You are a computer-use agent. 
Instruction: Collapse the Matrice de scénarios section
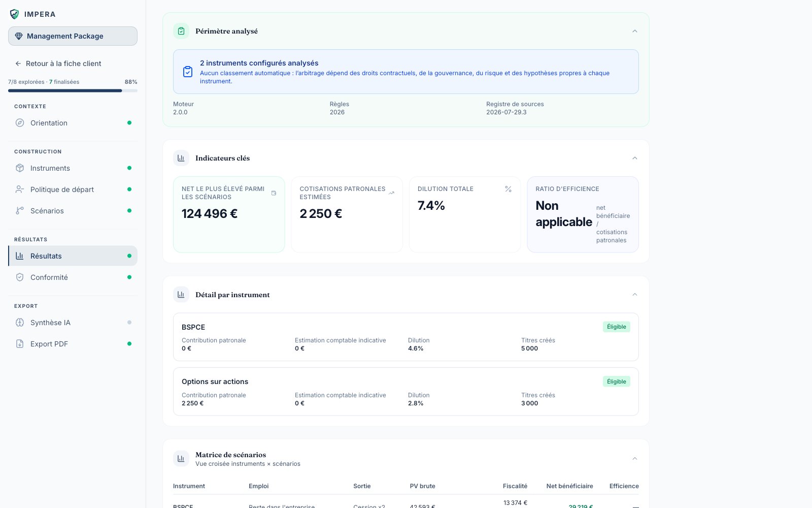tap(634, 459)
